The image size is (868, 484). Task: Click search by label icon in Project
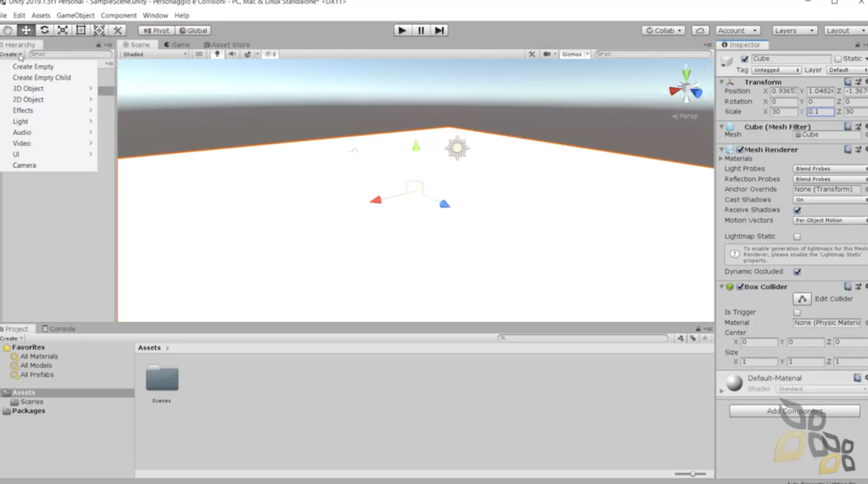(693, 338)
